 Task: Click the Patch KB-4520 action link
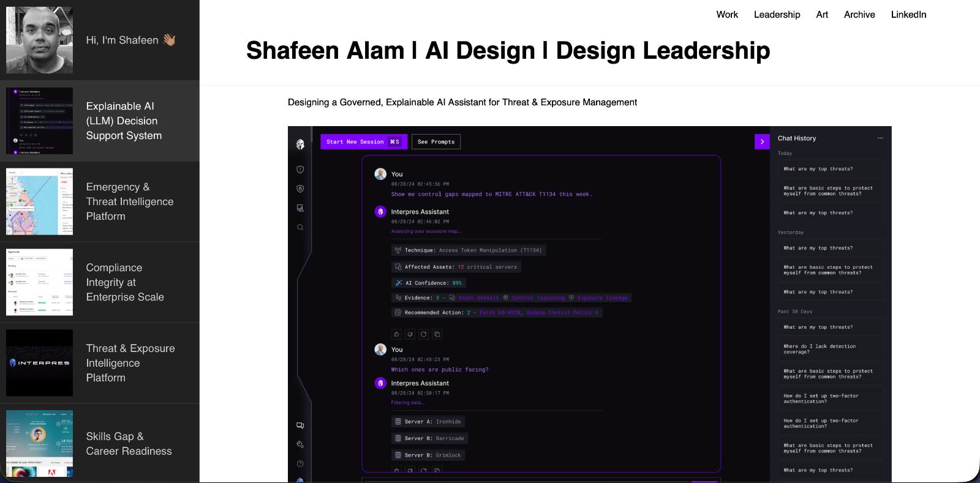pos(500,313)
